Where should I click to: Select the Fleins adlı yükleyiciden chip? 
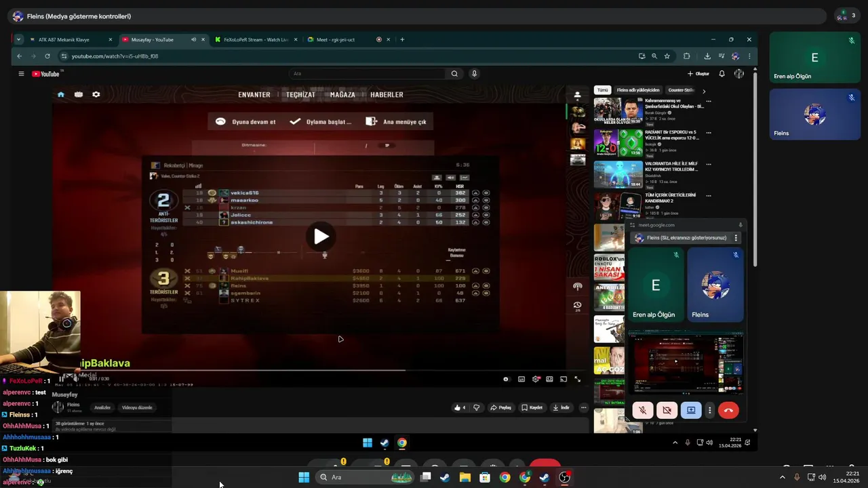pos(637,90)
